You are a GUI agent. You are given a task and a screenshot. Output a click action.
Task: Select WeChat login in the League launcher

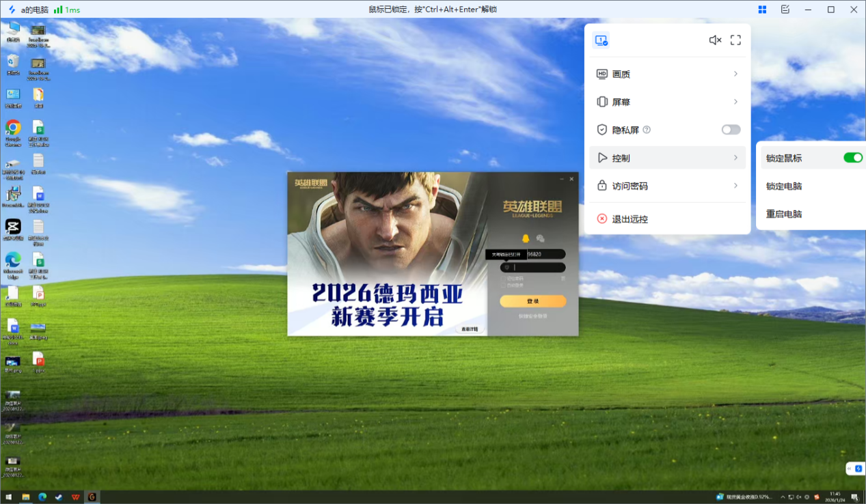pyautogui.click(x=540, y=238)
